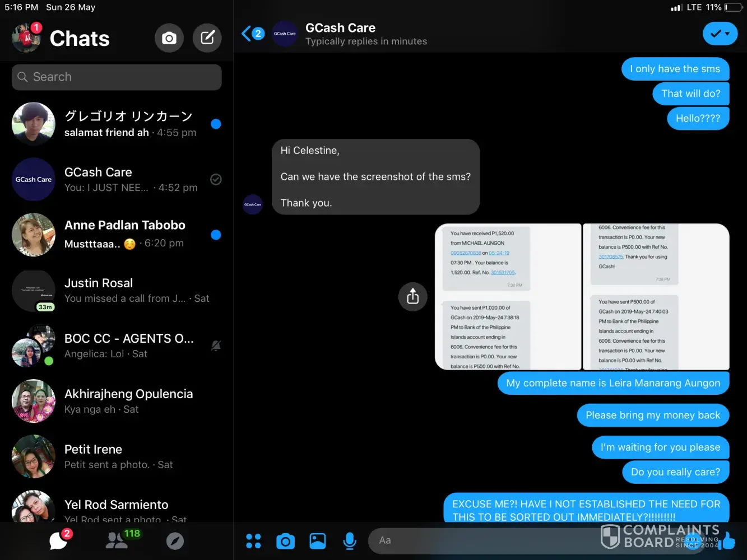
Task: Compose a new message
Action: tap(207, 38)
